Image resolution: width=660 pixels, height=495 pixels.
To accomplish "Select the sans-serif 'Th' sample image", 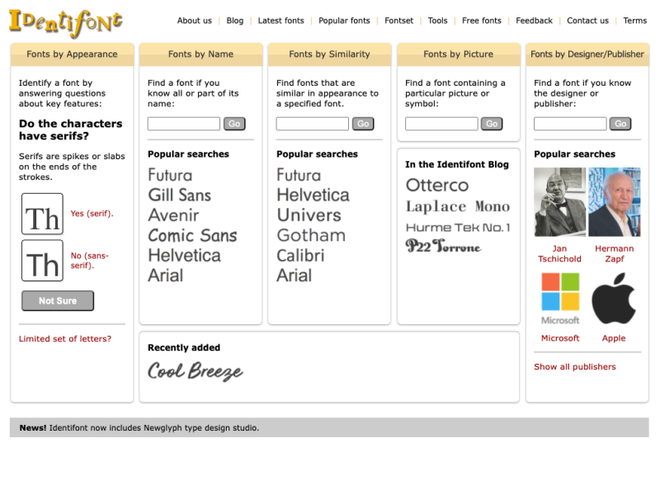I will point(43,261).
